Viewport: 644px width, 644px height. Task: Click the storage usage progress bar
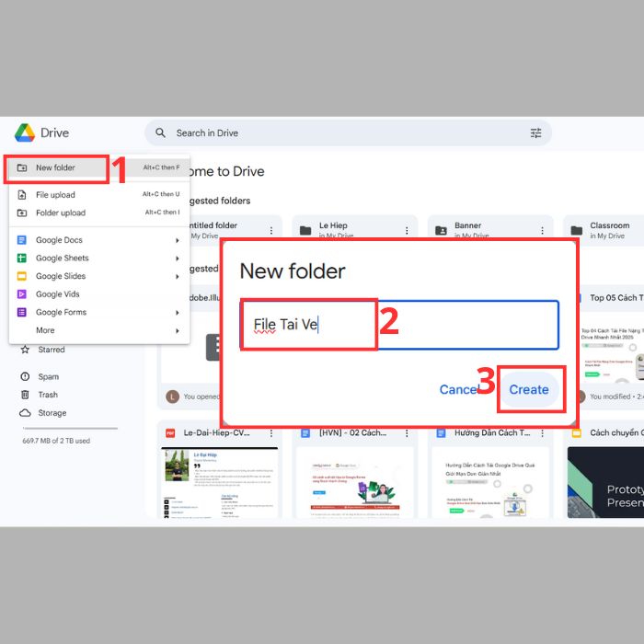click(x=70, y=429)
